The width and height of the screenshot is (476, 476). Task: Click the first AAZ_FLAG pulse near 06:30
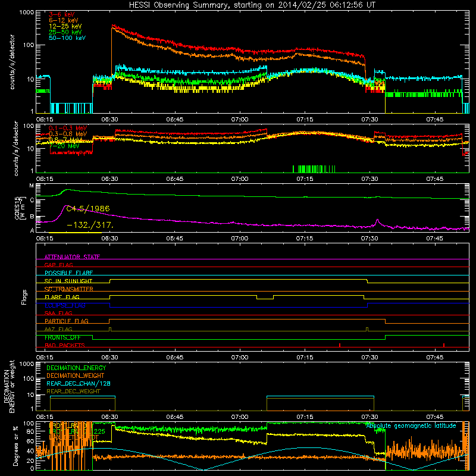tap(110, 330)
